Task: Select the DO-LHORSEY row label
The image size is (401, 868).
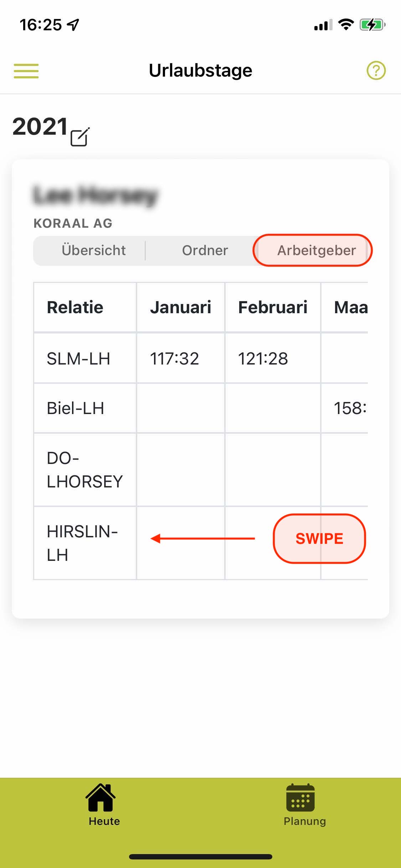Action: (85, 470)
